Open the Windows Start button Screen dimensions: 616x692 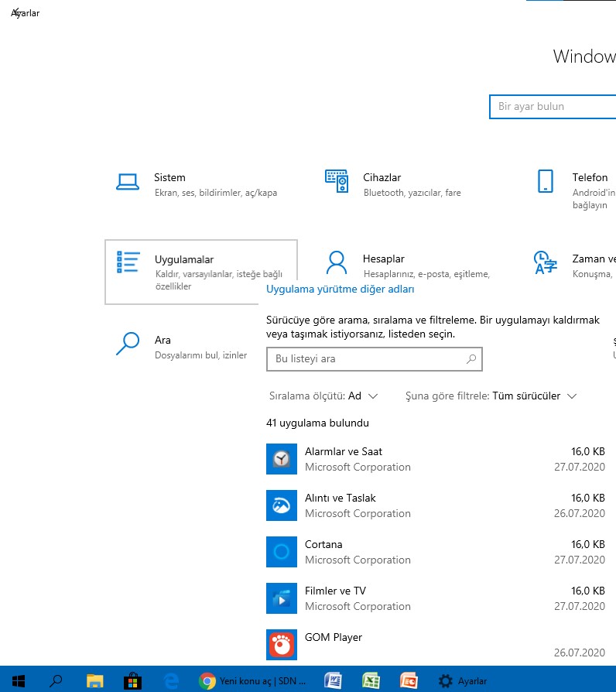[19, 681]
